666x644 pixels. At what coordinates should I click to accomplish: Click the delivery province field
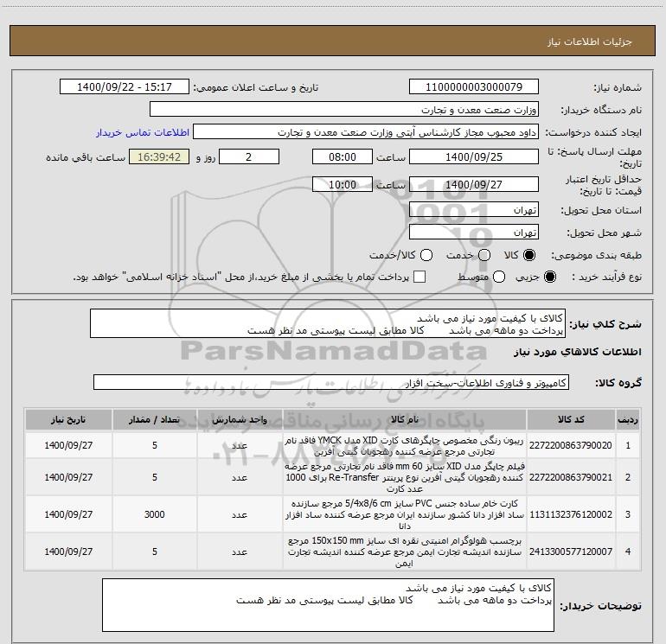point(474,210)
